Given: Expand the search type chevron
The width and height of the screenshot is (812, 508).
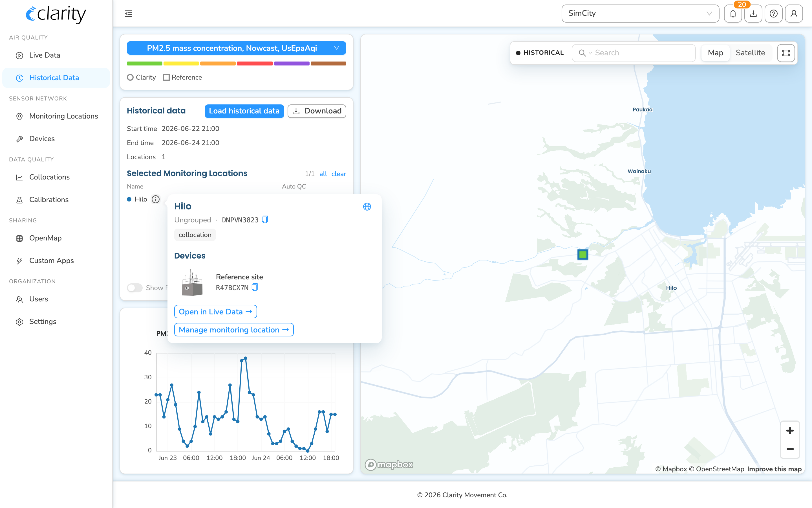Looking at the screenshot, I should pos(590,53).
